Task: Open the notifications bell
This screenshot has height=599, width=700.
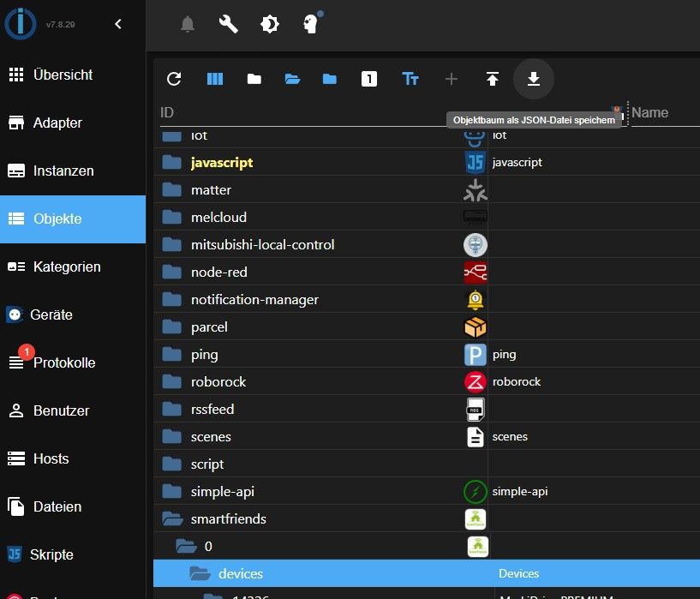Action: [188, 24]
